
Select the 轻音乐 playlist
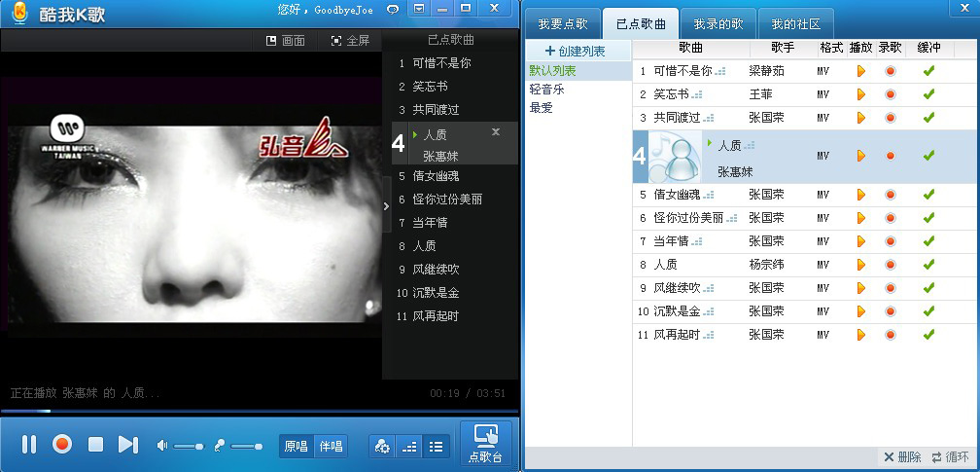(x=546, y=90)
